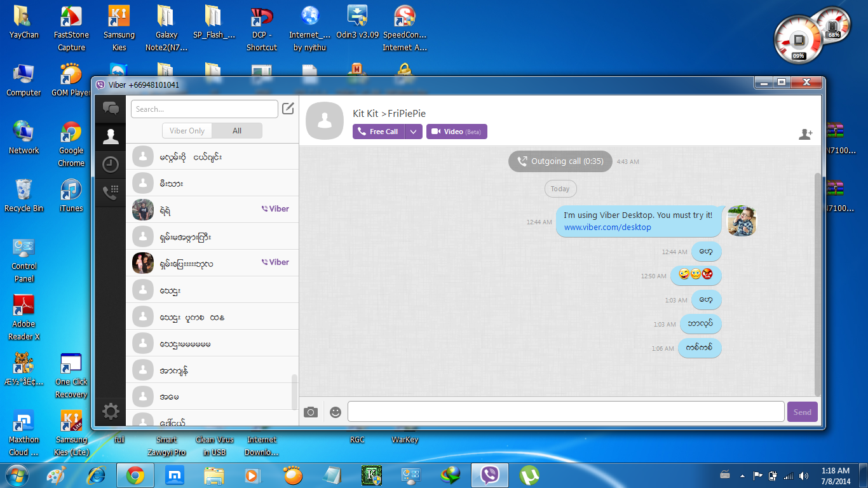Open Odin3 v3.09 desktop shortcut

point(357,23)
